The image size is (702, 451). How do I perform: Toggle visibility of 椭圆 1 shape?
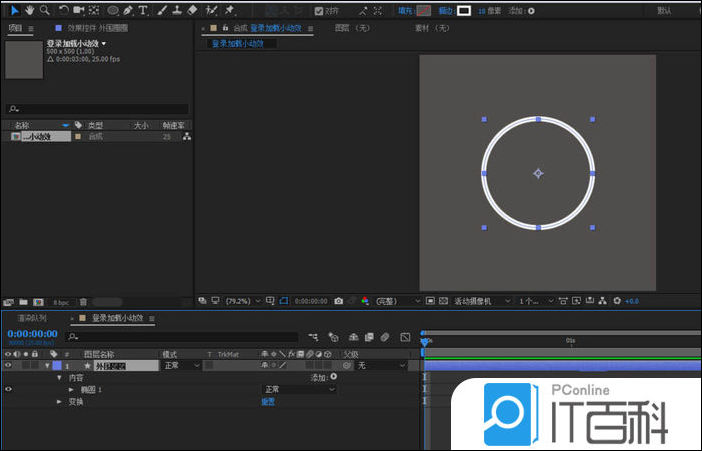pyautogui.click(x=8, y=389)
